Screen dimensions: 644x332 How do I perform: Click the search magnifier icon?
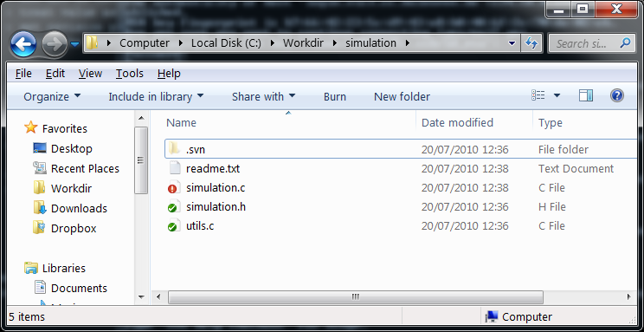point(624,42)
